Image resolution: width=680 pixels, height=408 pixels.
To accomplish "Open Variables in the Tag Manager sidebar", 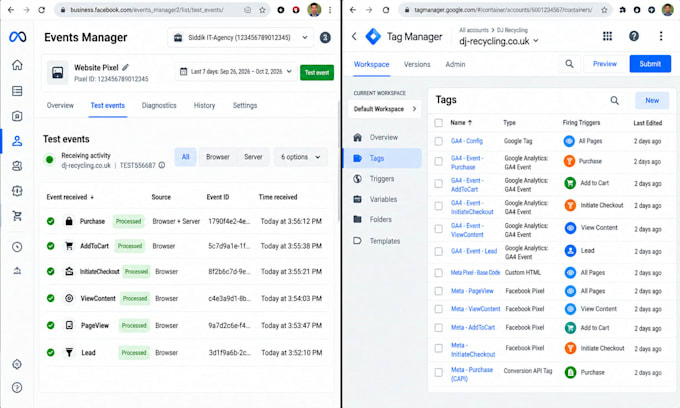I will pyautogui.click(x=383, y=199).
